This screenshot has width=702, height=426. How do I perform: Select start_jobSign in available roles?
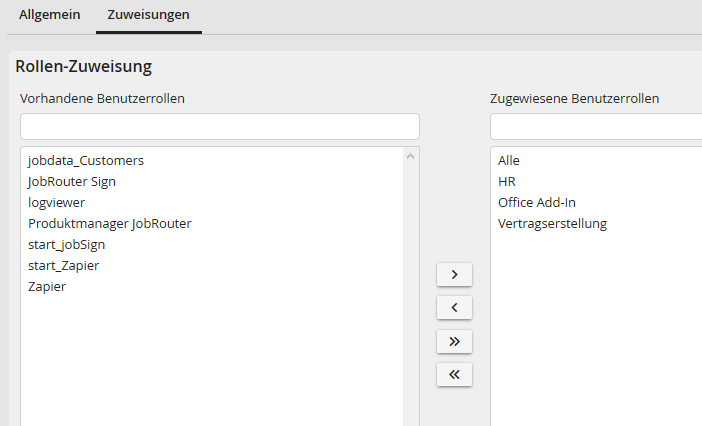point(66,244)
